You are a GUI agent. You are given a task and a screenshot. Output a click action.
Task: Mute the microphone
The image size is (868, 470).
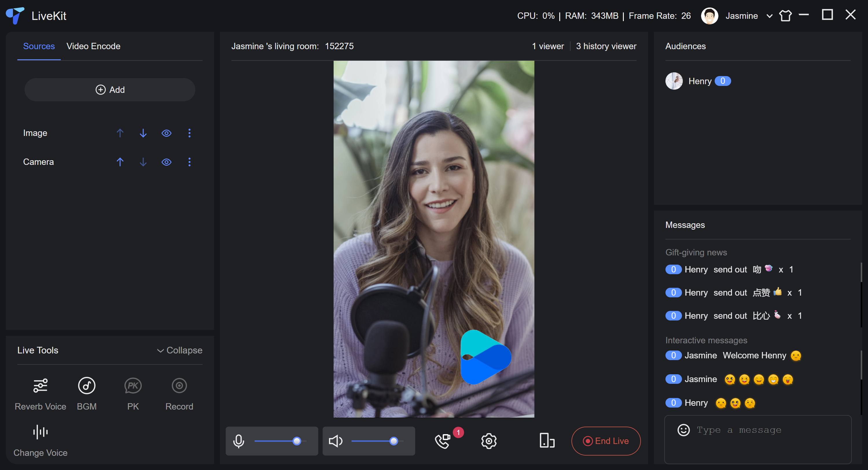(x=239, y=441)
